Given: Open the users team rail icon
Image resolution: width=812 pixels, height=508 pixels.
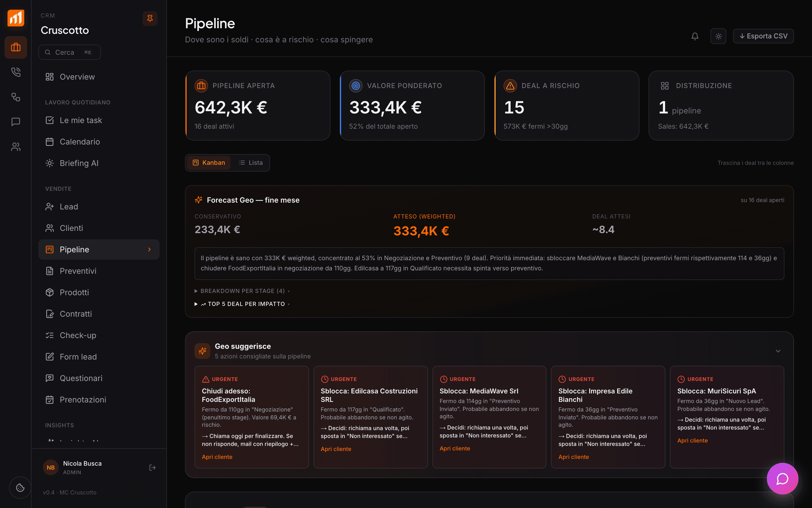Looking at the screenshot, I should point(16,146).
